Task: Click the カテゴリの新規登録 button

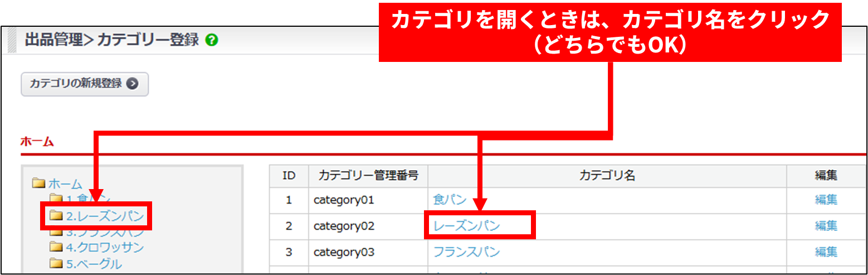Action: tap(85, 84)
